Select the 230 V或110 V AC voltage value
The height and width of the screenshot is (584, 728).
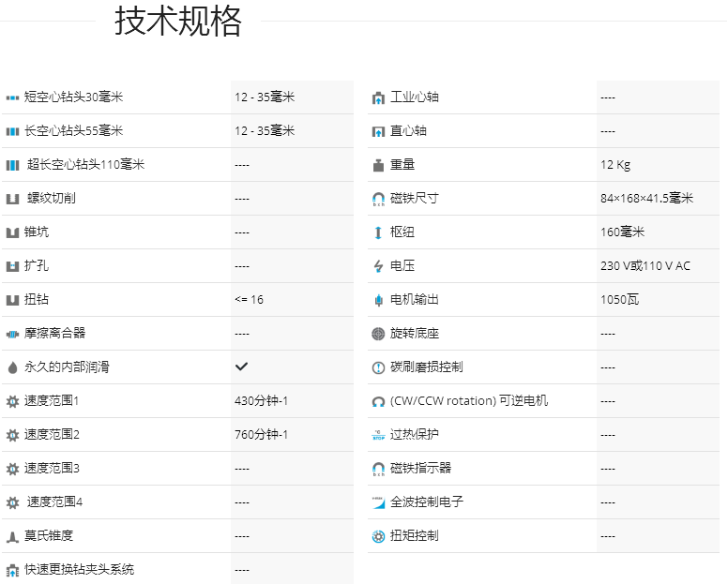[x=645, y=266]
